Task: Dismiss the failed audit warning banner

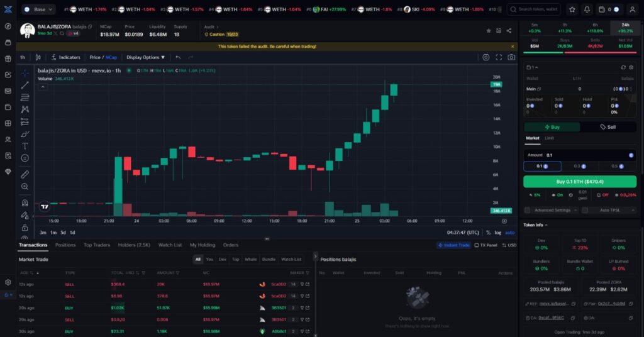Action: (x=512, y=47)
